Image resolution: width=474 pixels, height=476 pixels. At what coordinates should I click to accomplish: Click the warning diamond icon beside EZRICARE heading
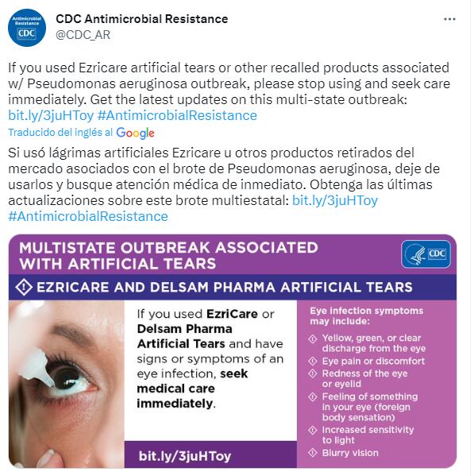[x=24, y=287]
